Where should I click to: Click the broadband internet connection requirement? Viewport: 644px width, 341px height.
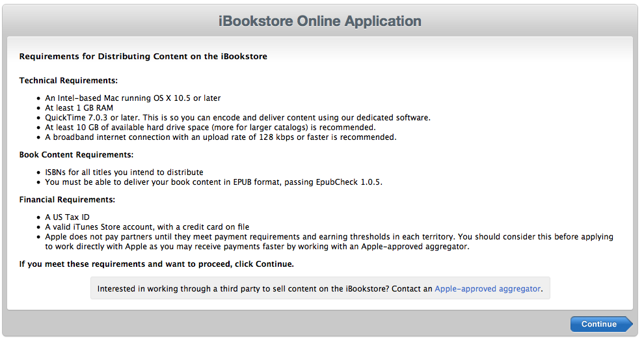coord(221,137)
